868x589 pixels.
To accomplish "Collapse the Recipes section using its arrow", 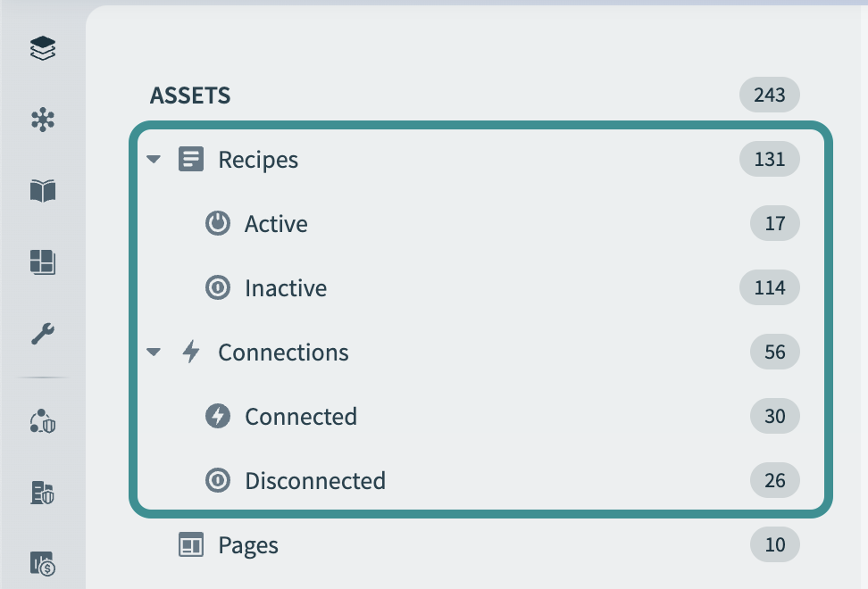I will point(153,159).
